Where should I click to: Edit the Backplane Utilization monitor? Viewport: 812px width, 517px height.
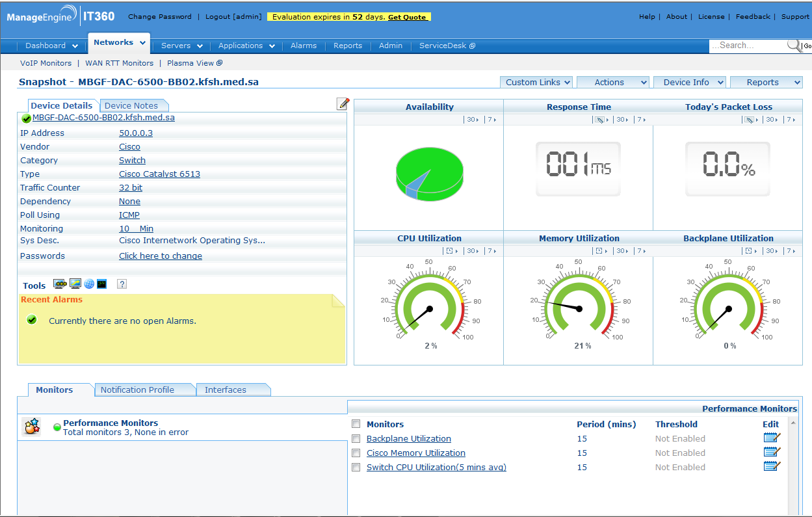tap(772, 438)
